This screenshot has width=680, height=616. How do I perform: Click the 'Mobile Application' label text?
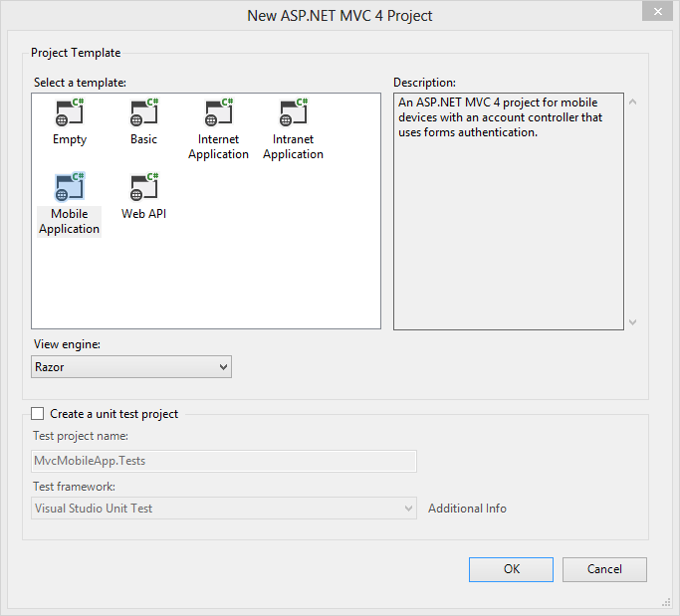(x=70, y=221)
